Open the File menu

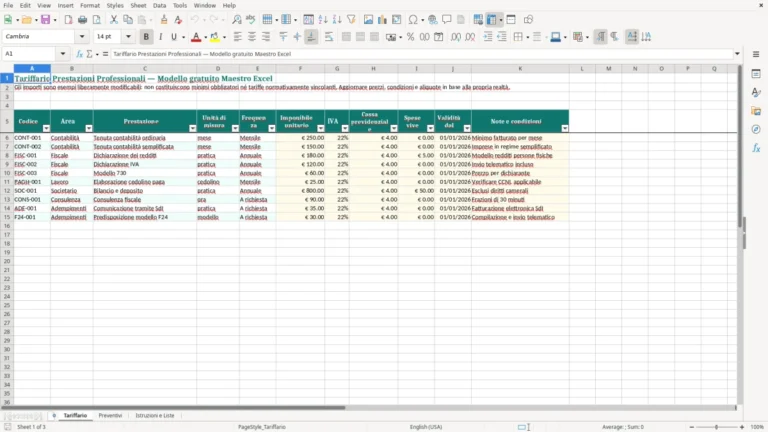[8, 5]
